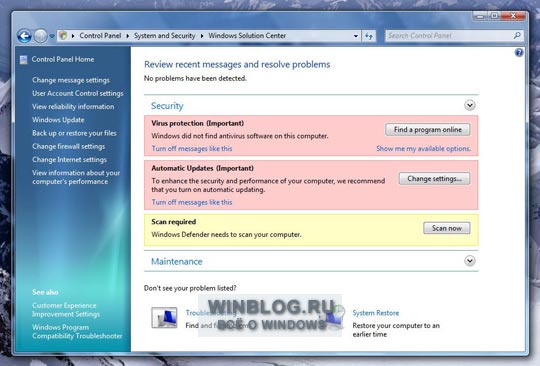Open Change Internet settings

point(69,160)
